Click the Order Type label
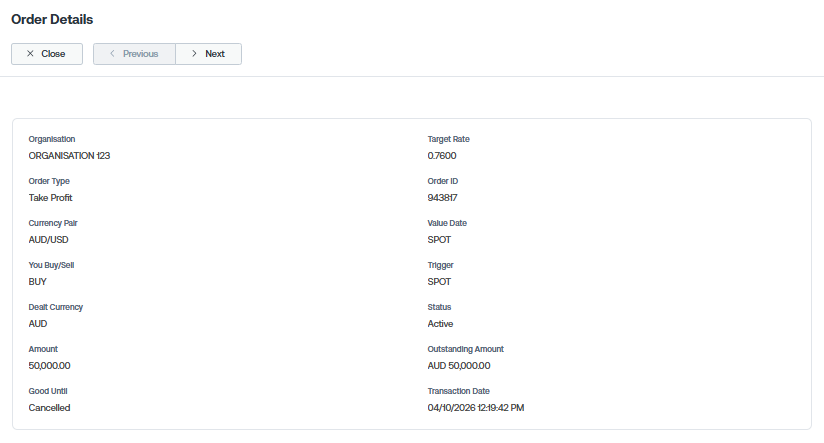This screenshot has width=824, height=443. pyautogui.click(x=49, y=181)
